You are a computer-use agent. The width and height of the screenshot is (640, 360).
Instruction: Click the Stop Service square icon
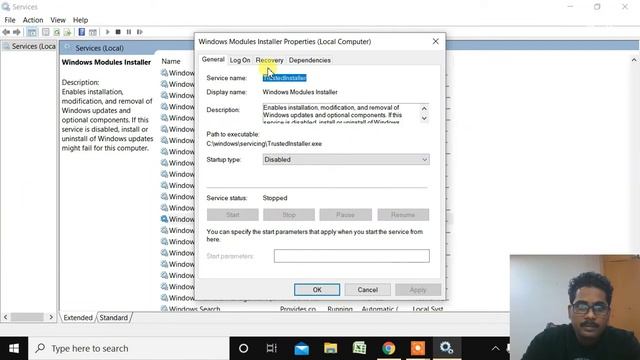coord(118,32)
